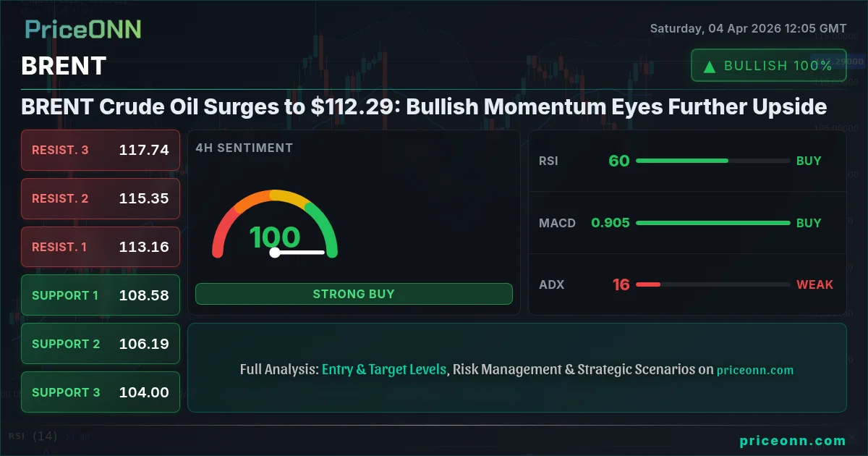Click the STRONG BUY bar
The image size is (868, 456).
click(354, 294)
